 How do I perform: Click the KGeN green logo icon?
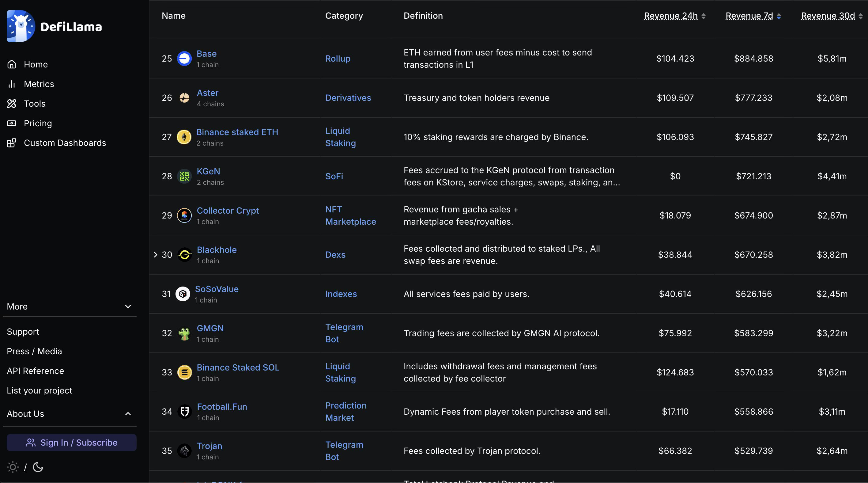pyautogui.click(x=184, y=176)
